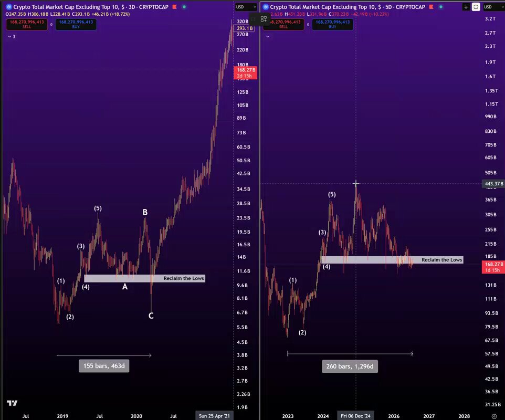Click the wave label B on the left chart
The height and width of the screenshot is (420, 505).
coord(145,212)
